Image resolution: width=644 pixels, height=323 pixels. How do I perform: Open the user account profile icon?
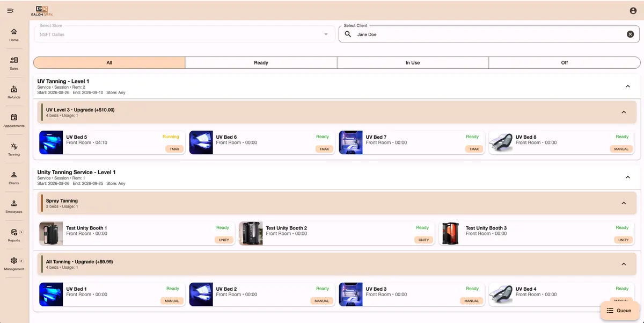tap(633, 11)
